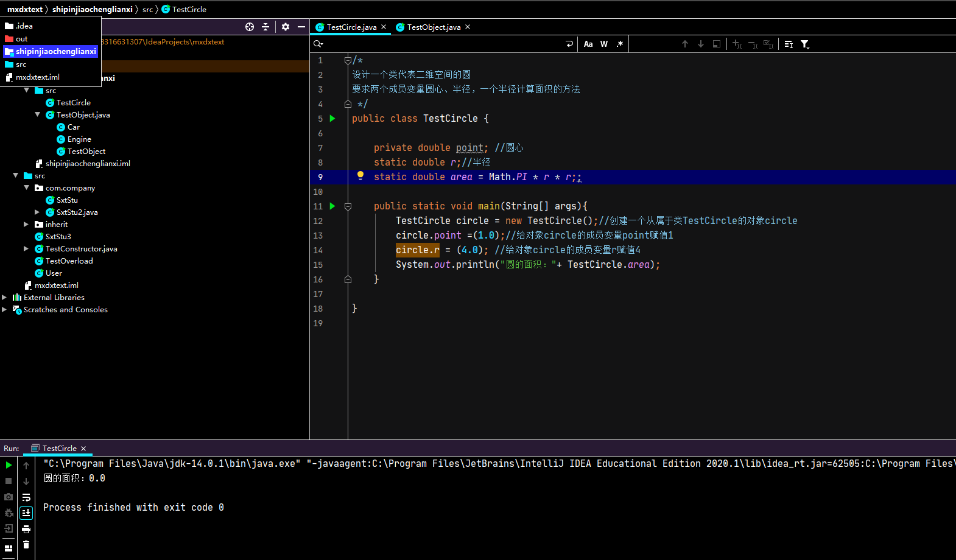
Task: Fold main method at line 11 gutter
Action: 348,206
